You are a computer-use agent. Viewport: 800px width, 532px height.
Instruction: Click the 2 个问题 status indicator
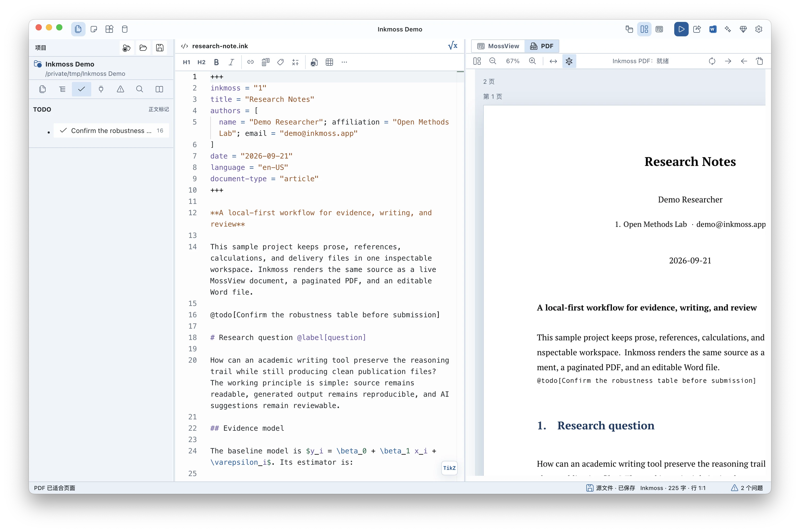pyautogui.click(x=747, y=488)
